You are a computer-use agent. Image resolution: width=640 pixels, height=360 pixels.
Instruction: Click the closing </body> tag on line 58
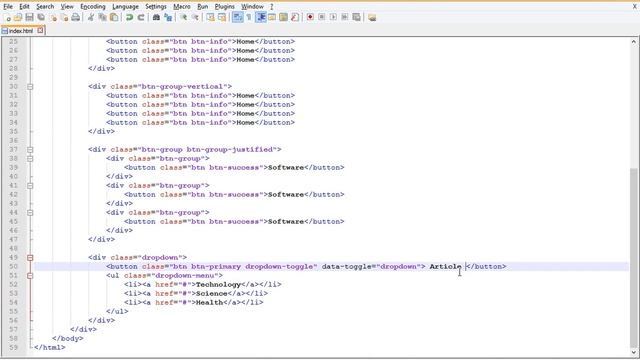(68, 338)
